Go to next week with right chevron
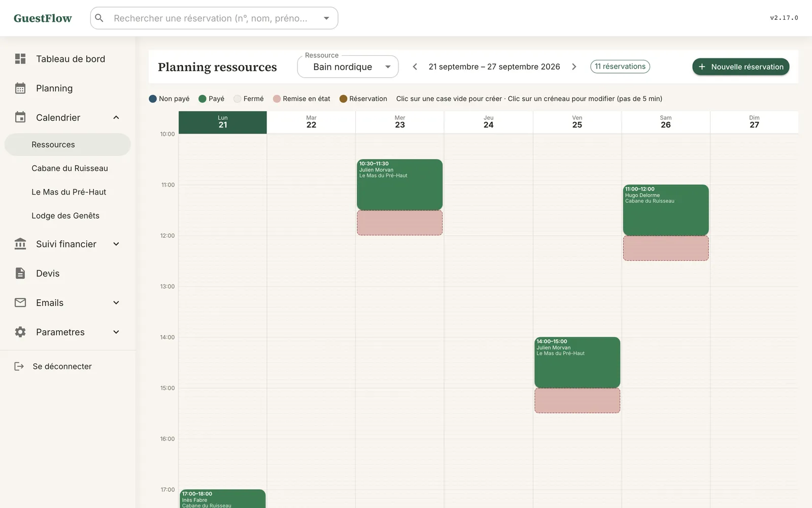The width and height of the screenshot is (812, 508). pyautogui.click(x=574, y=67)
